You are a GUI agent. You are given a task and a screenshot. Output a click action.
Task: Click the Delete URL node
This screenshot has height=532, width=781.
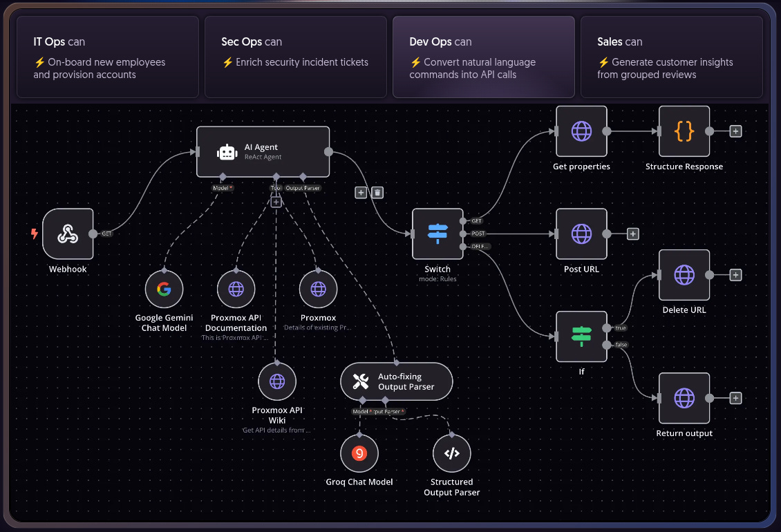684,275
